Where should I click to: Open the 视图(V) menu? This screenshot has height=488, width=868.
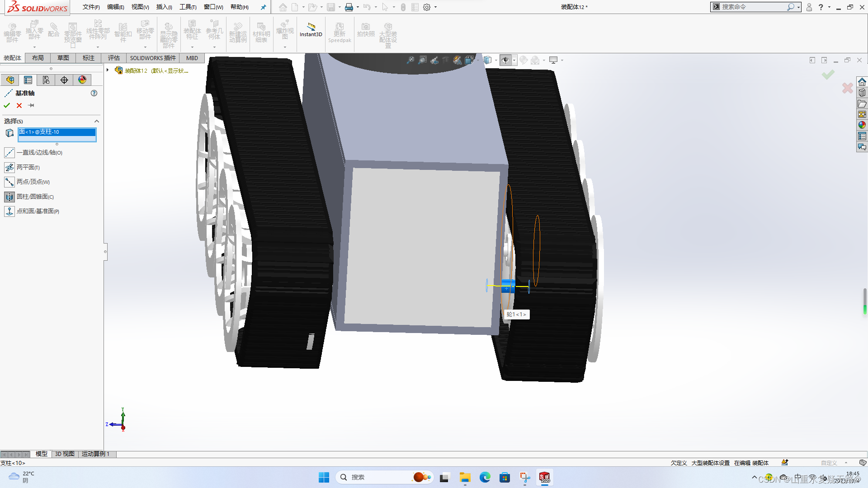tap(140, 7)
